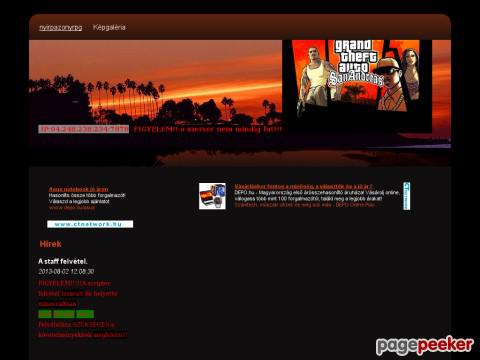Open the Asus notebook ad headline link
480x360 pixels.
pyautogui.click(x=78, y=189)
